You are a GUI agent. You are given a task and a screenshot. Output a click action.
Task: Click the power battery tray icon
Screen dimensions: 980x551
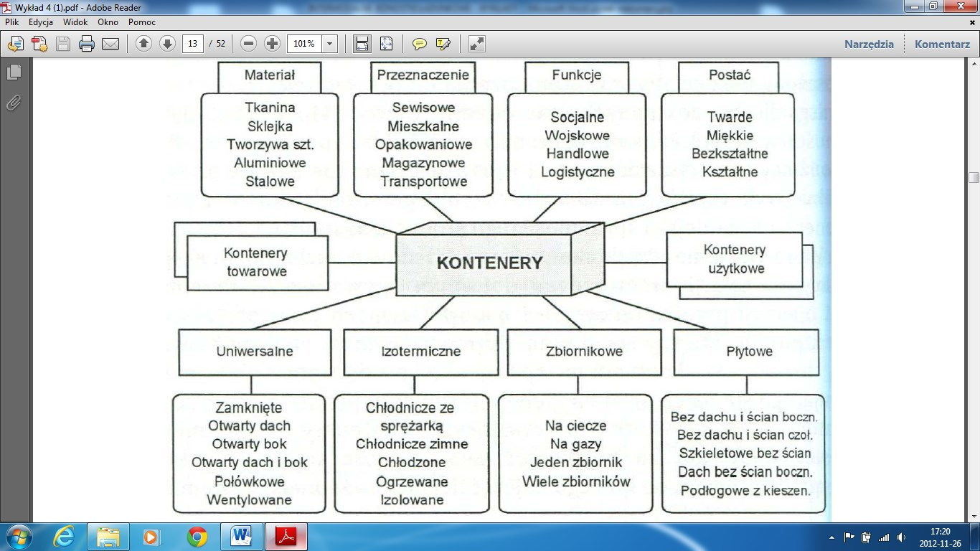[x=866, y=537]
